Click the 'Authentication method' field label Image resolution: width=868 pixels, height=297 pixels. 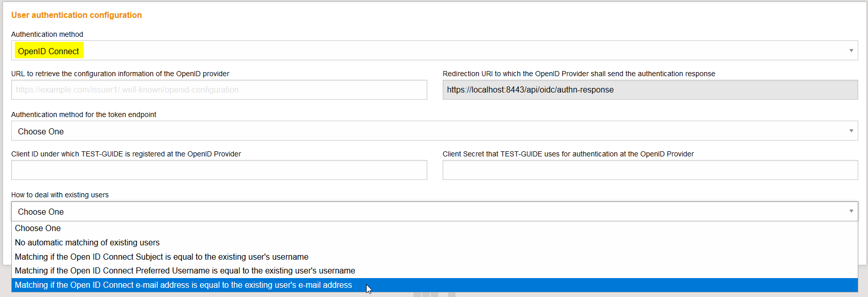pos(47,34)
